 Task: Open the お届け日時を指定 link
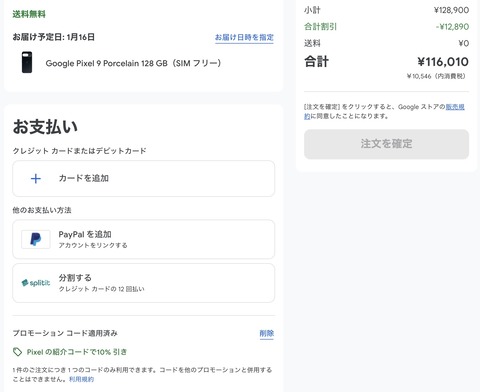coord(244,37)
